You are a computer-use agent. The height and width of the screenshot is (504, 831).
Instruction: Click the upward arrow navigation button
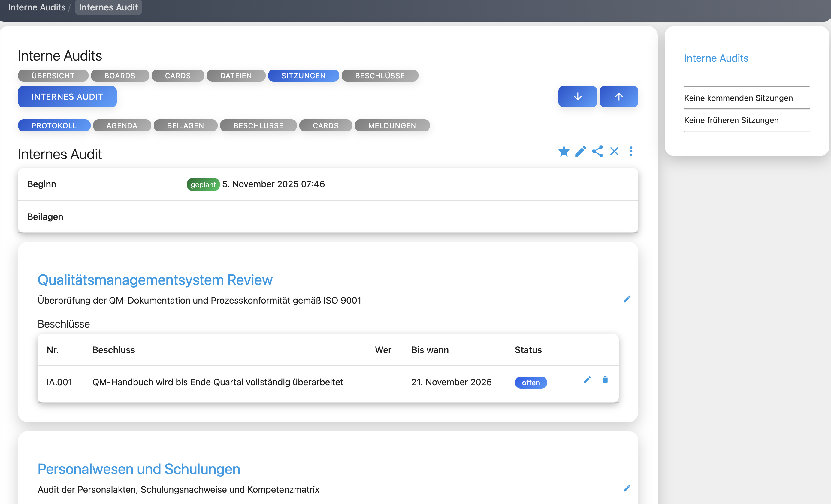point(618,96)
